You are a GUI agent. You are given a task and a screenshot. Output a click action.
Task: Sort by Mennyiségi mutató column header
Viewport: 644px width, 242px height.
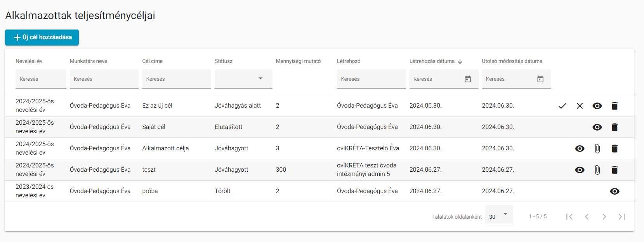tap(298, 61)
